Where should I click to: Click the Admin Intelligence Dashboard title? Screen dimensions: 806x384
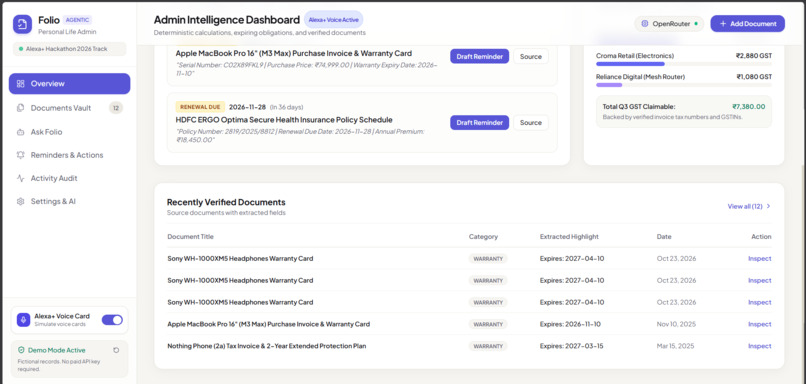pyautogui.click(x=227, y=20)
